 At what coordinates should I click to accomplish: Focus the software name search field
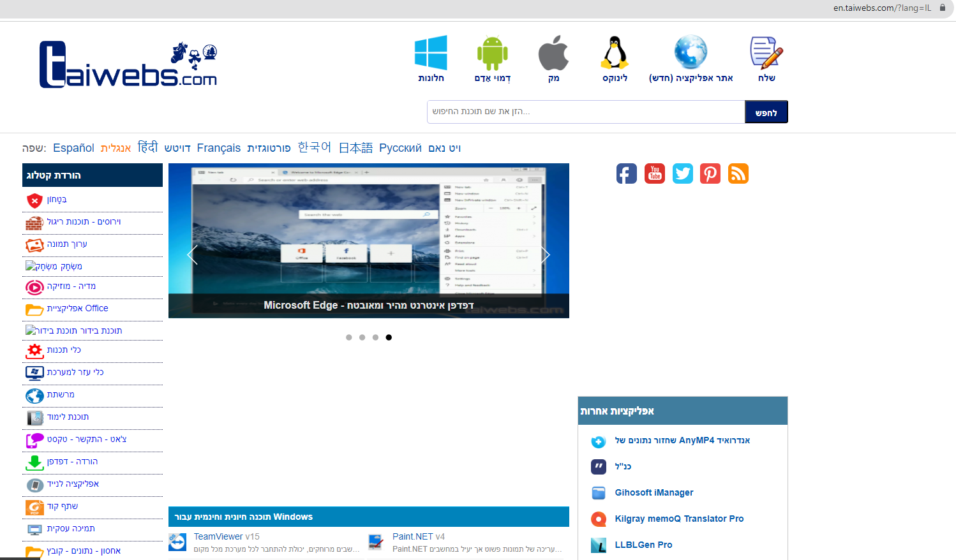(x=586, y=112)
